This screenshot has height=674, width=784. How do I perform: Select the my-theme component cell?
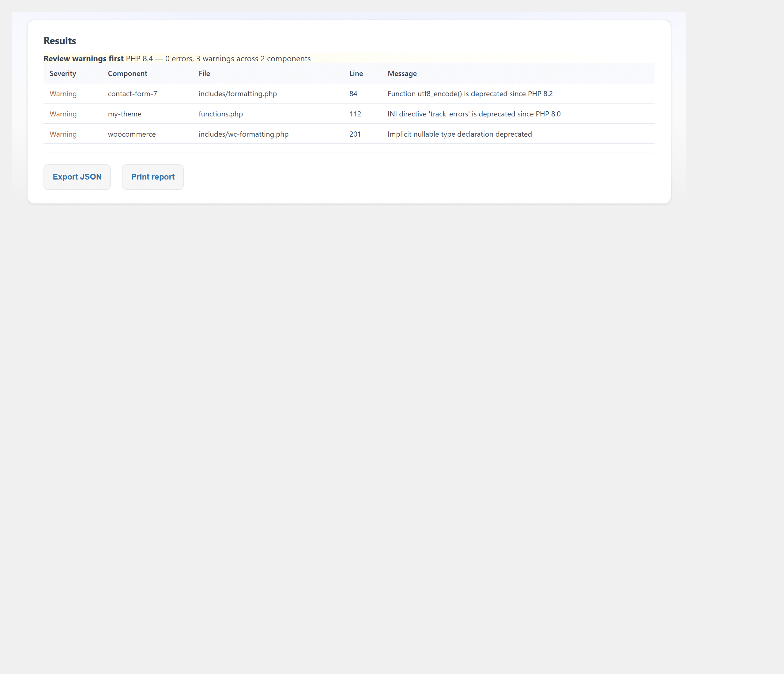124,114
